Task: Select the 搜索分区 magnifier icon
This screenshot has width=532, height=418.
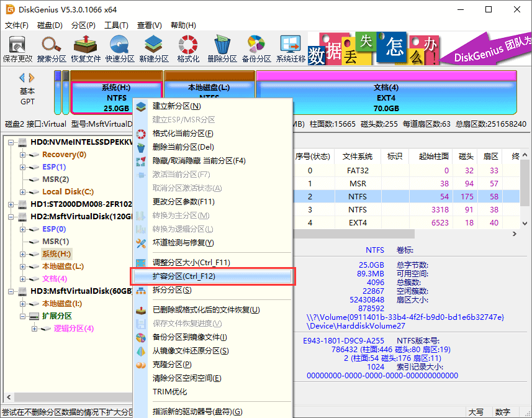Action: (51, 47)
